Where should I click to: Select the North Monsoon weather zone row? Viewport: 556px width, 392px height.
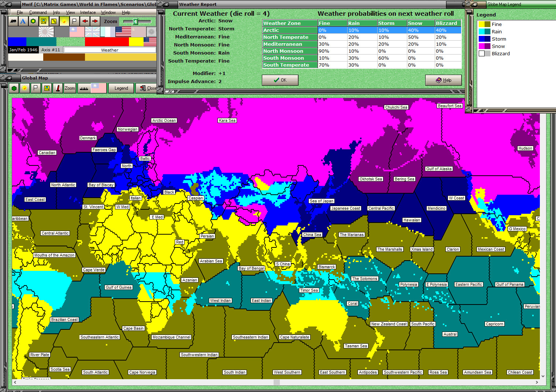coord(362,51)
